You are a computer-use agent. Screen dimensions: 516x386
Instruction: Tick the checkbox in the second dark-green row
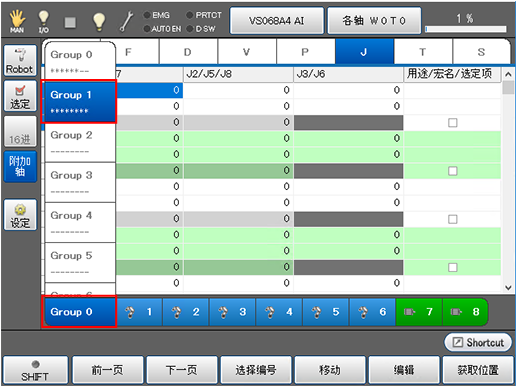(452, 267)
